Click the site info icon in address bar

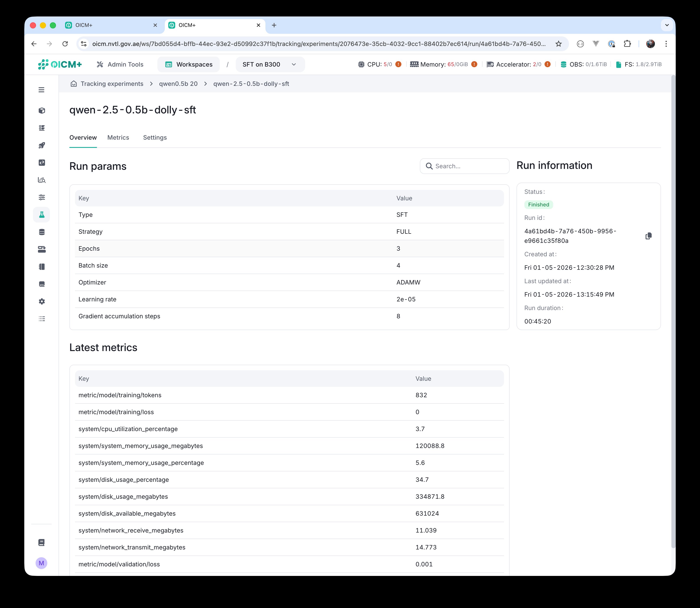pos(84,44)
